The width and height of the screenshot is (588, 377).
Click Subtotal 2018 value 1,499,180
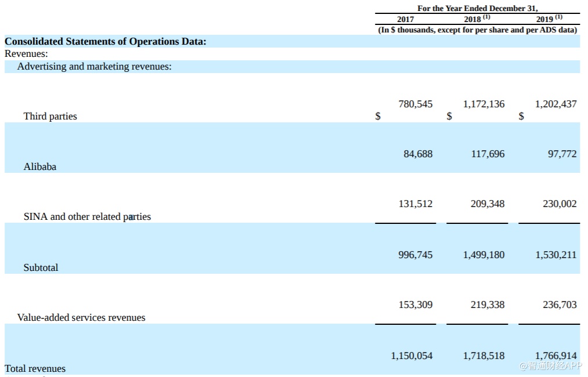tap(484, 255)
